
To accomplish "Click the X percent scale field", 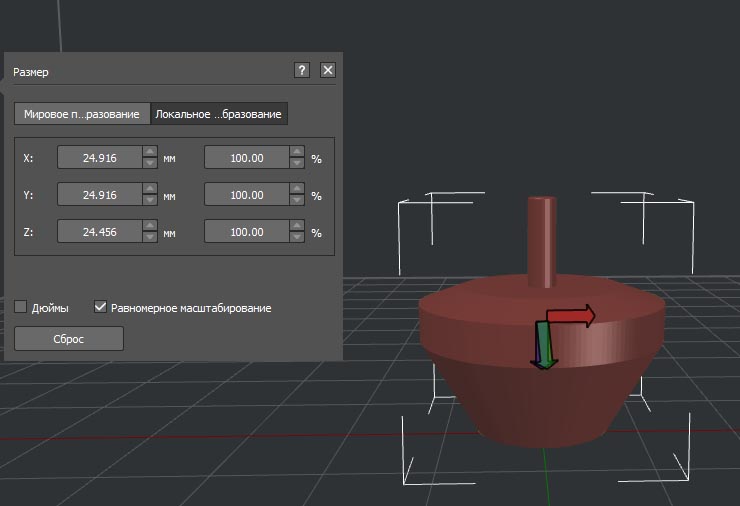I will click(246, 158).
